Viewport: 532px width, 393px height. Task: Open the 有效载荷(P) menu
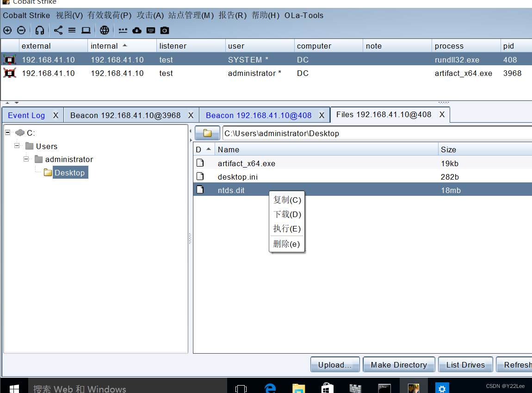click(109, 15)
